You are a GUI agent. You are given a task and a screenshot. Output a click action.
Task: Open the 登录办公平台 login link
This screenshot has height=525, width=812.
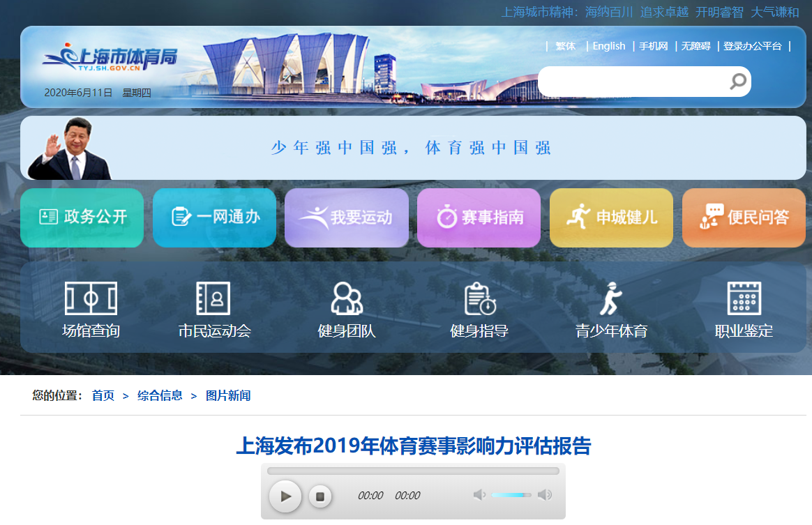753,46
